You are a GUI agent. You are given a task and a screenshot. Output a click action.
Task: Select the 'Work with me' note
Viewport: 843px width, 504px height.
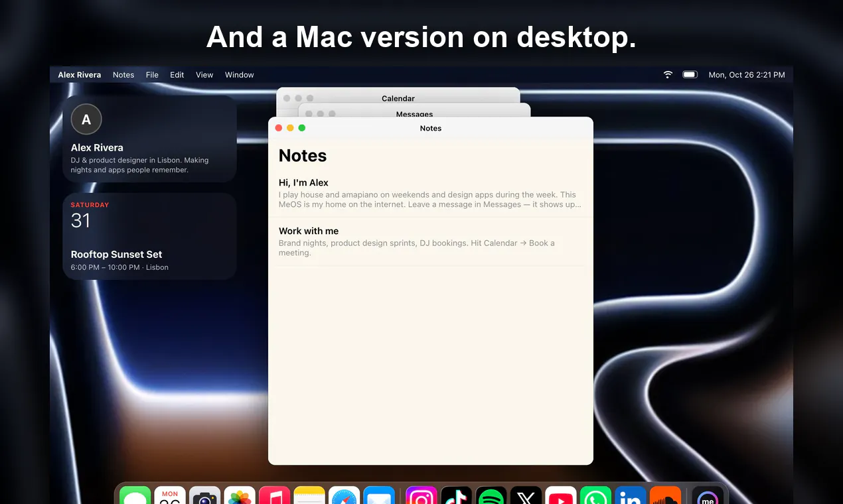click(x=431, y=241)
